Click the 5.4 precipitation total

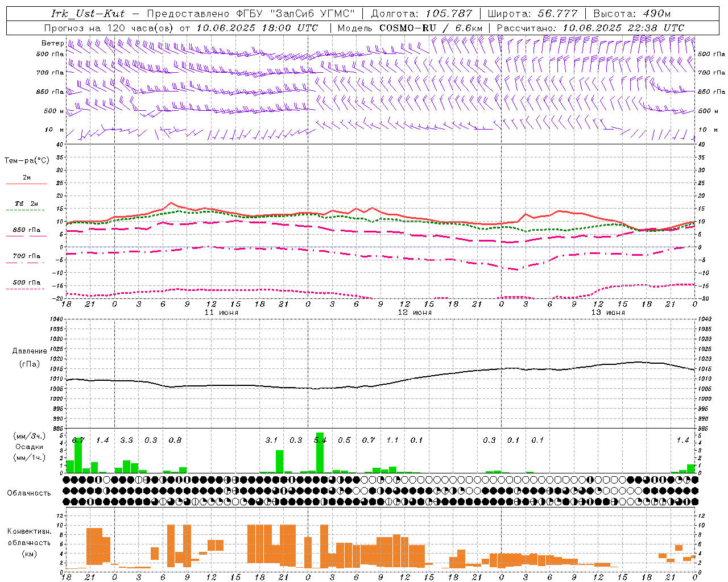tap(320, 440)
